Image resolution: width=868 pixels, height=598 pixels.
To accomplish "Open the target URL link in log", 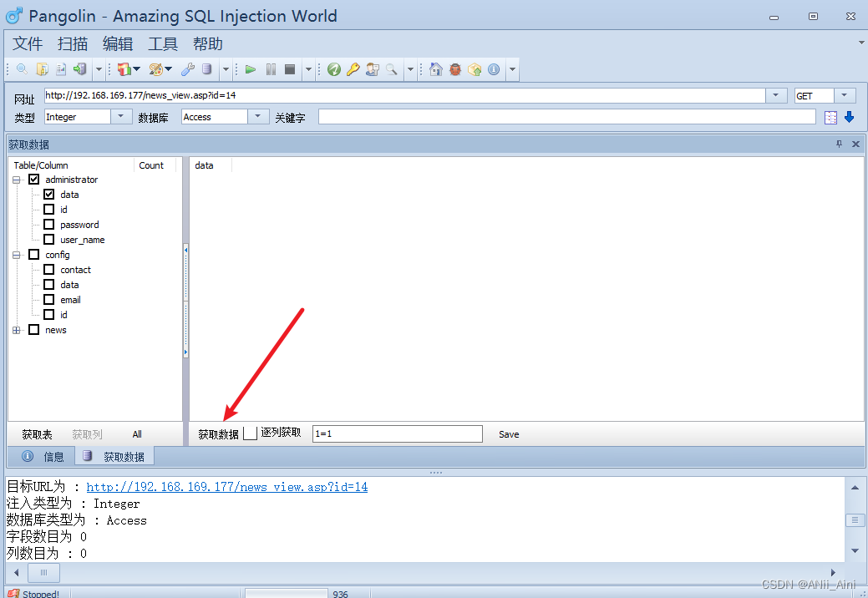I will (227, 487).
